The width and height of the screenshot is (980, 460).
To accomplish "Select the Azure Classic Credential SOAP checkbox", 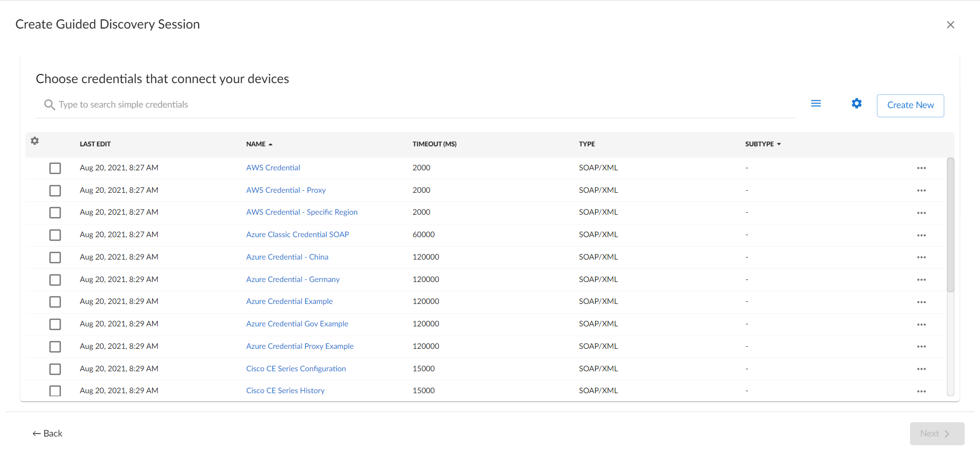I will click(55, 235).
